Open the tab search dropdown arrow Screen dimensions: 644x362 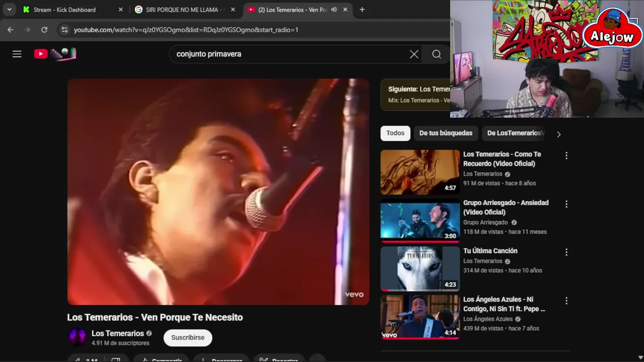tap(9, 10)
